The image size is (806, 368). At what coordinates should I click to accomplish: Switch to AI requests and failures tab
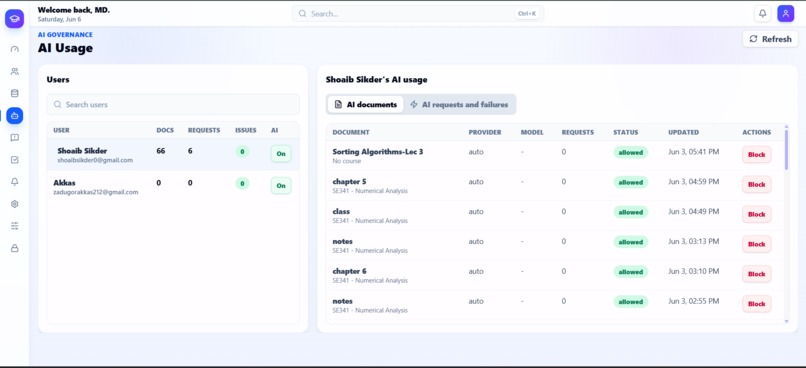(459, 104)
